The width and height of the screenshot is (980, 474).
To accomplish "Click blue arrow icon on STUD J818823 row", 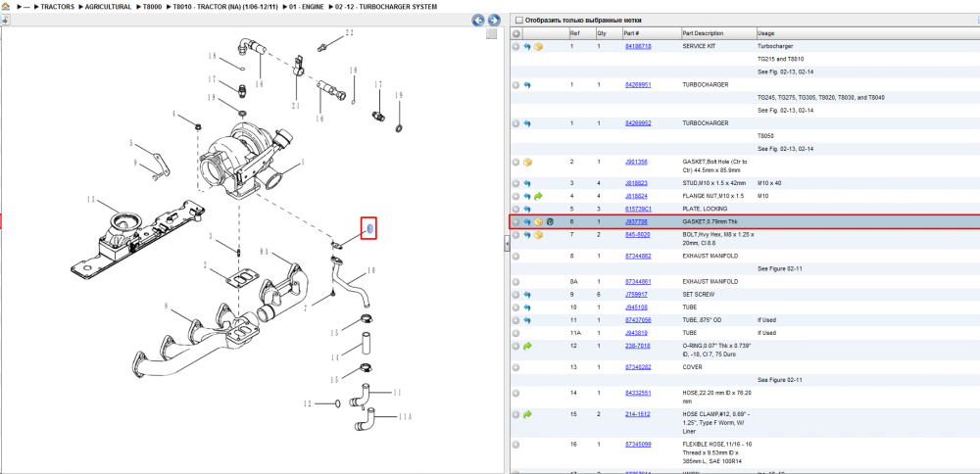I will click(527, 183).
